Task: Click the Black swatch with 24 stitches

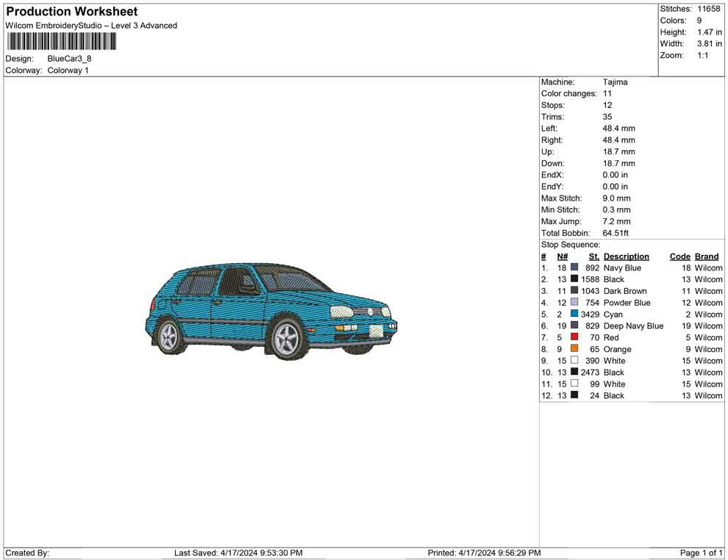Action: tap(574, 395)
